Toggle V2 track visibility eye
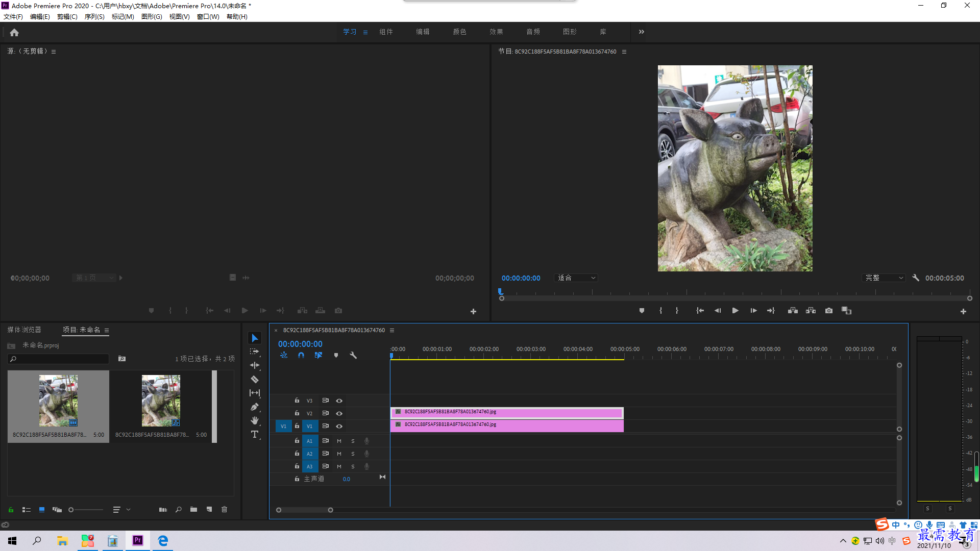Image resolution: width=980 pixels, height=551 pixels. click(339, 413)
